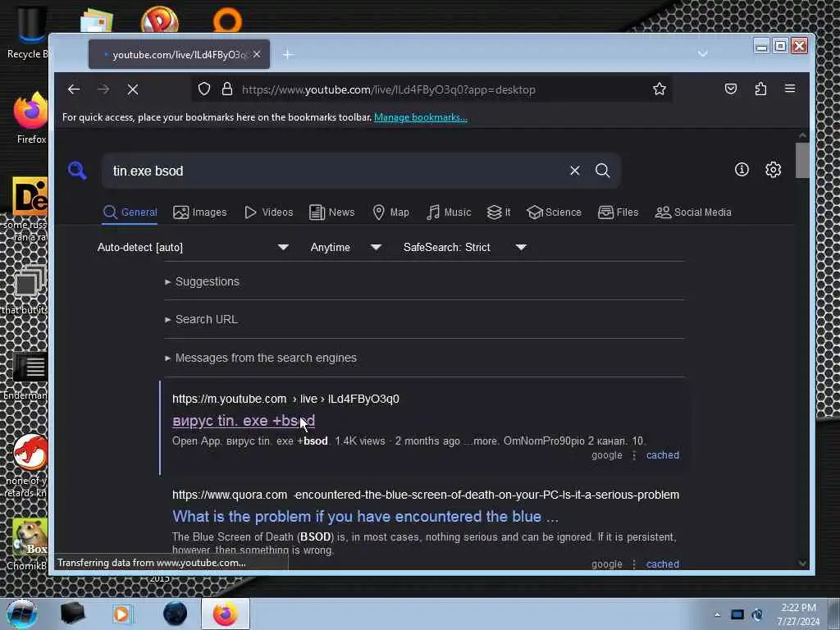The width and height of the screenshot is (840, 630).
Task: Click the page vertical scrollbar thumb
Action: (802, 160)
